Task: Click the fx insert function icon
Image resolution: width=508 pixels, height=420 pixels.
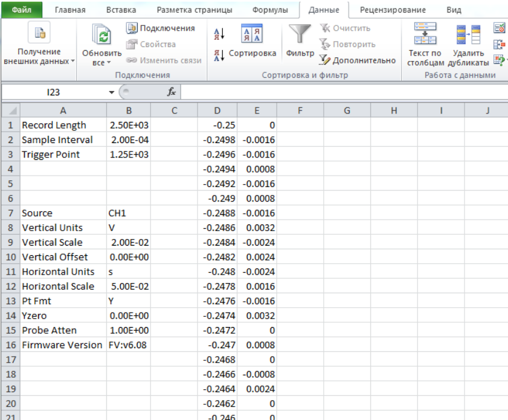Action: [171, 92]
